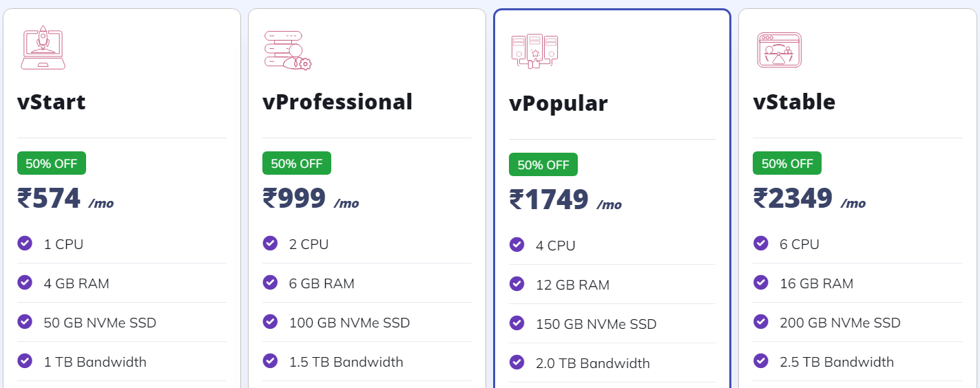Select the vStart plan heading
Image resolution: width=980 pixels, height=388 pixels.
click(52, 102)
